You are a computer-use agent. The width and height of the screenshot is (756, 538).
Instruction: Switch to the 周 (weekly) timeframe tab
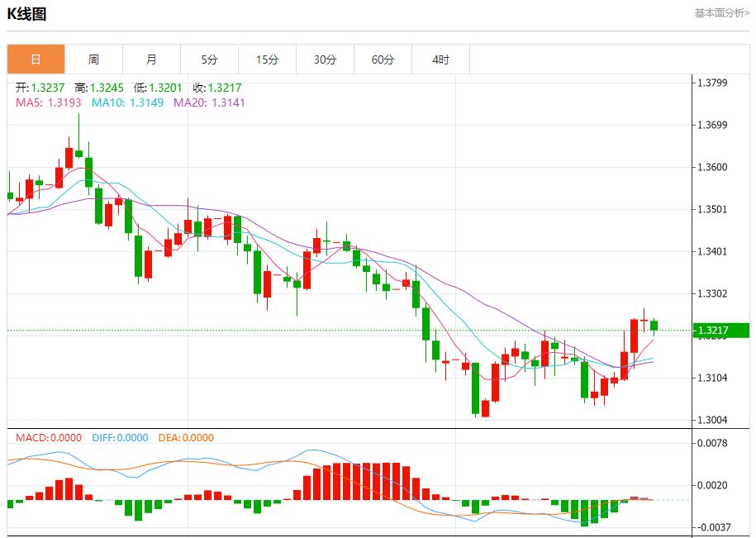93,59
